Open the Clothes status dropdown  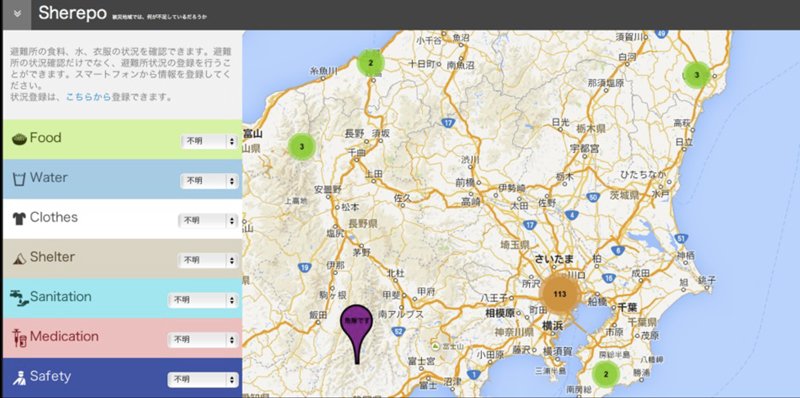(x=208, y=221)
